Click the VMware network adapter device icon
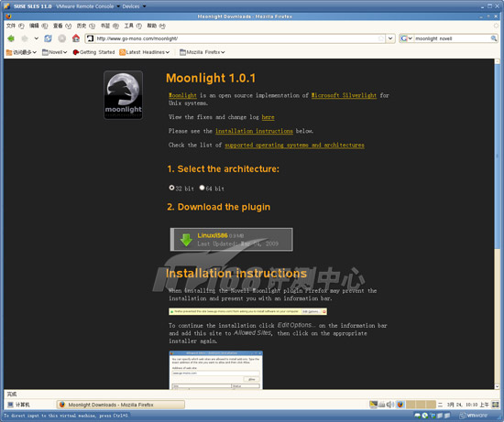This screenshot has height=422, width=504. [x=433, y=416]
